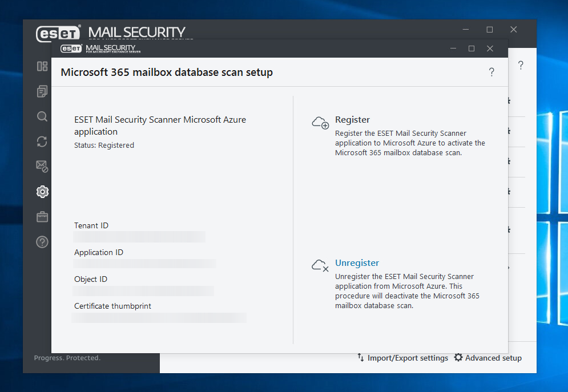Click the blurred Certificate thumbprint value
The image size is (568, 392).
tap(159, 317)
